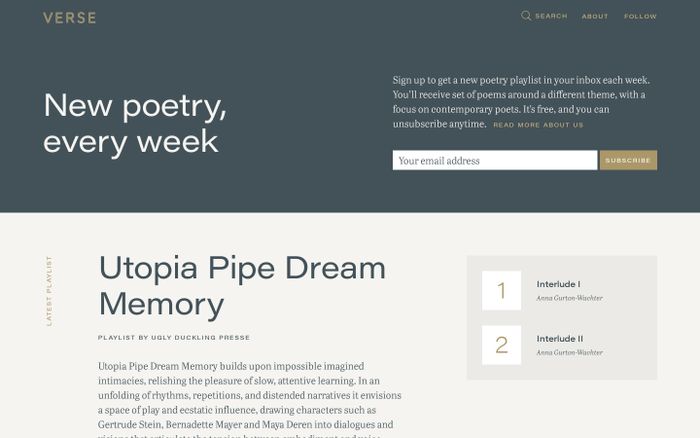Click Anna Gurton-Wachter under Interlude II
700x438 pixels.
(569, 352)
